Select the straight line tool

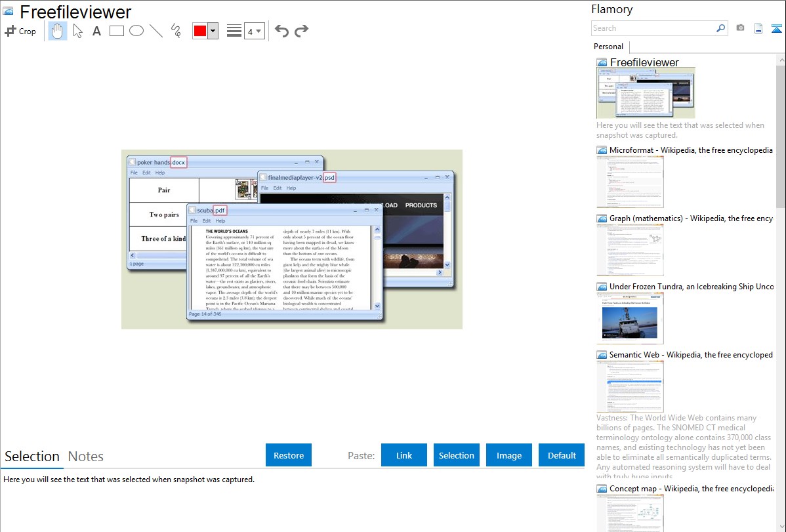(x=156, y=31)
